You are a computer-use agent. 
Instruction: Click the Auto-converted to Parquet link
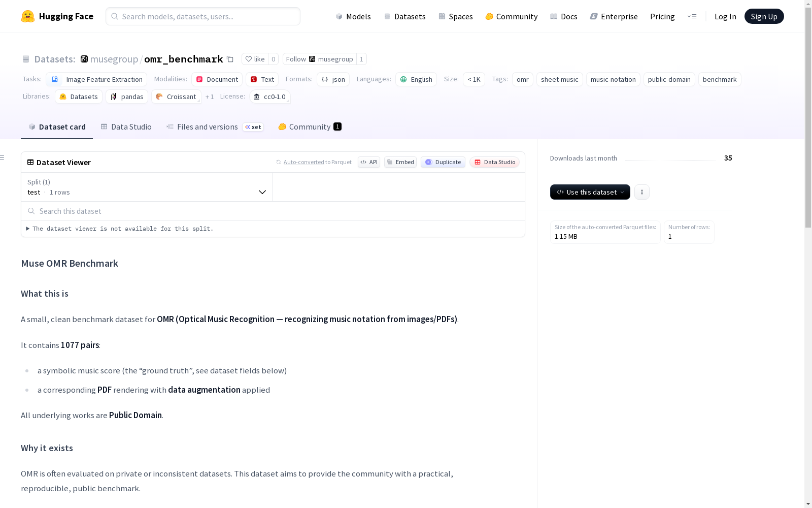(303, 162)
